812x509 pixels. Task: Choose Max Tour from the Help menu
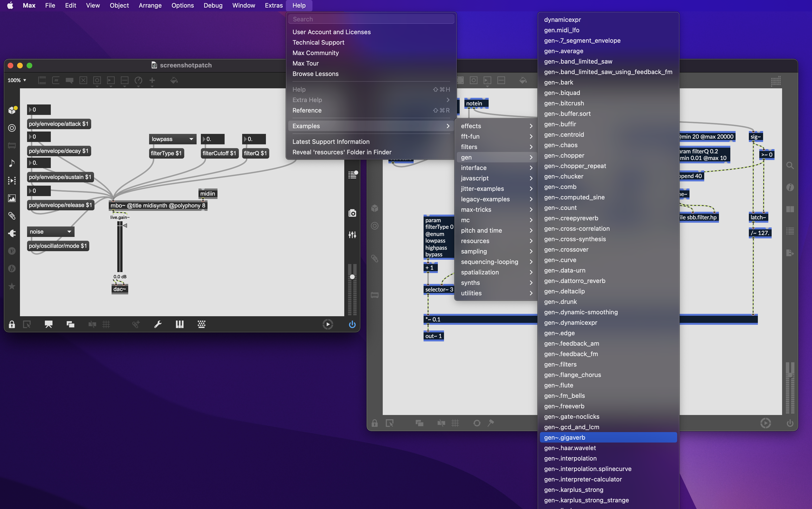point(371,63)
